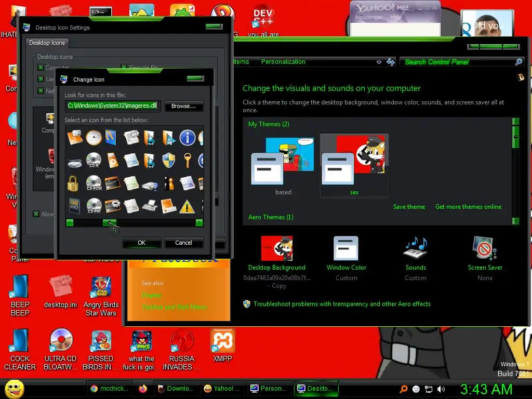The height and width of the screenshot is (399, 532).
Task: Toggle the Network desktop icon checkbox
Action: [x=41, y=90]
